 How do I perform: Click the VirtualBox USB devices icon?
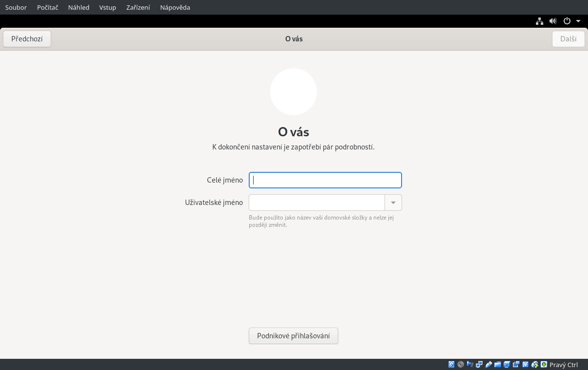(x=488, y=364)
